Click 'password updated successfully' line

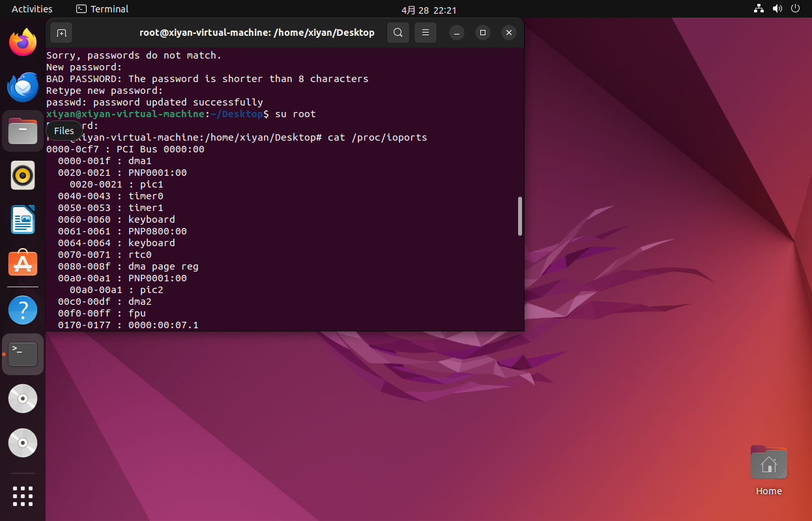pos(154,102)
